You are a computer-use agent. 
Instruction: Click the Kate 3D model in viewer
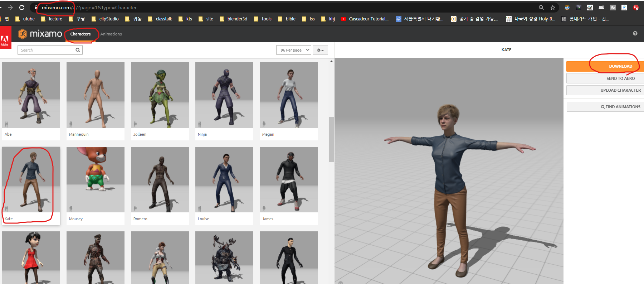pyautogui.click(x=460, y=190)
